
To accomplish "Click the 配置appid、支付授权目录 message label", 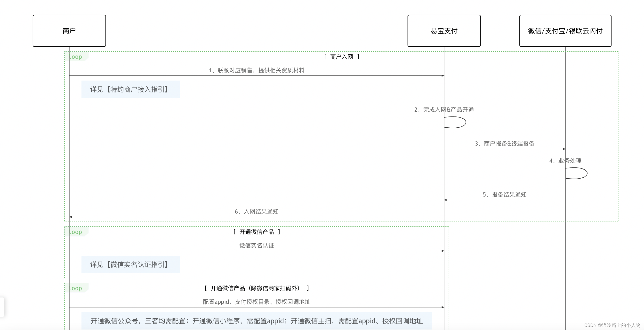I will point(257,302).
